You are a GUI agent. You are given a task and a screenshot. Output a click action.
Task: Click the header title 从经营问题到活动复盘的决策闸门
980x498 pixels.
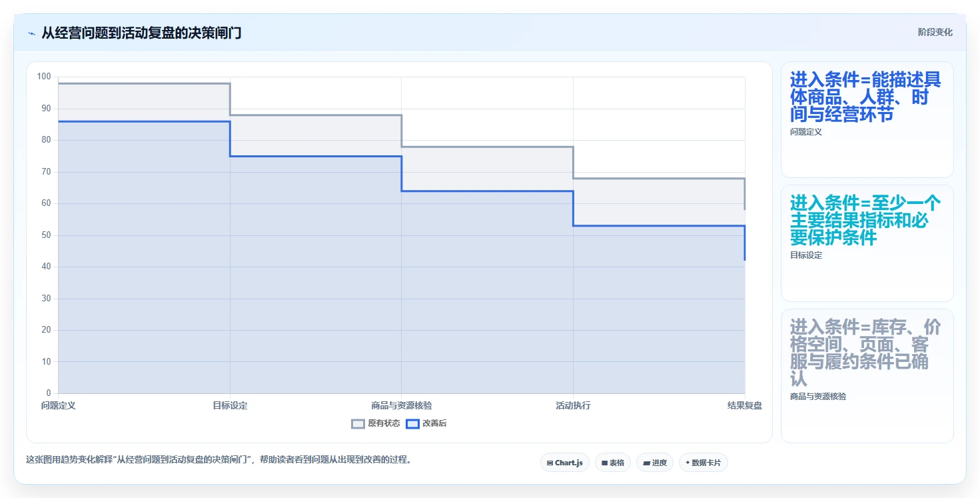[141, 33]
